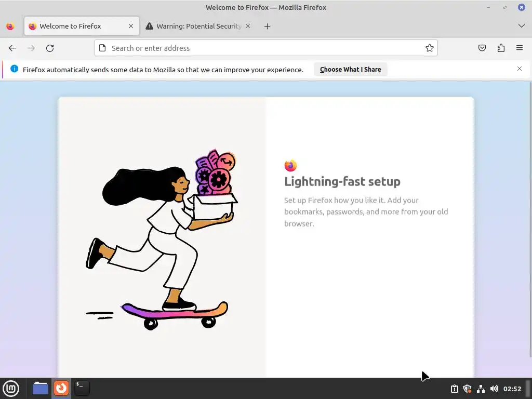Open the network connections tray icon
The image size is (532, 399).
tap(481, 389)
